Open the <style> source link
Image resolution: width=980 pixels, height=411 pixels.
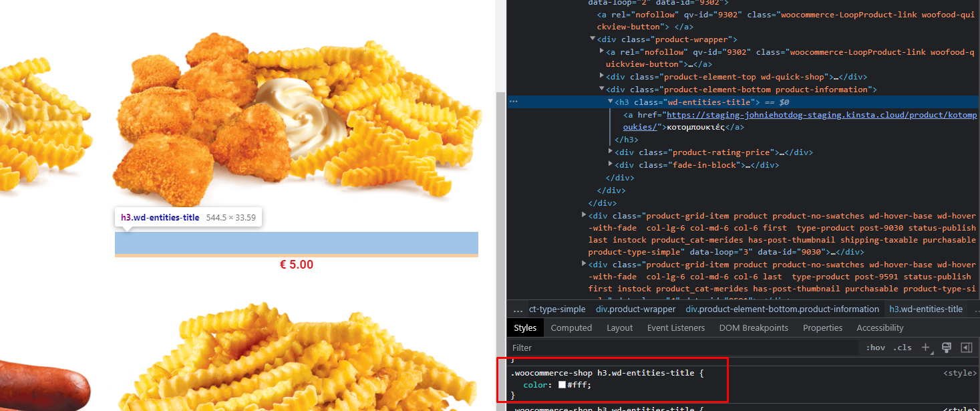[960, 373]
